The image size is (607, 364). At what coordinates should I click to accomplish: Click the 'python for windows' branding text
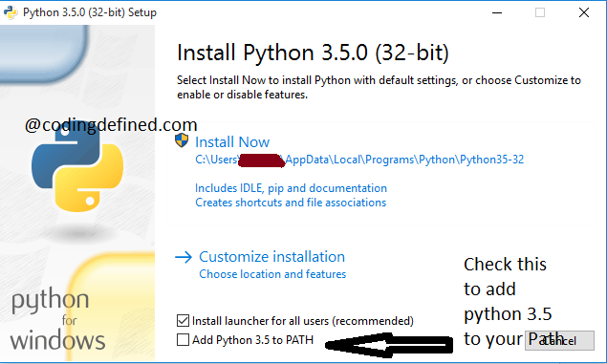pyautogui.click(x=57, y=320)
